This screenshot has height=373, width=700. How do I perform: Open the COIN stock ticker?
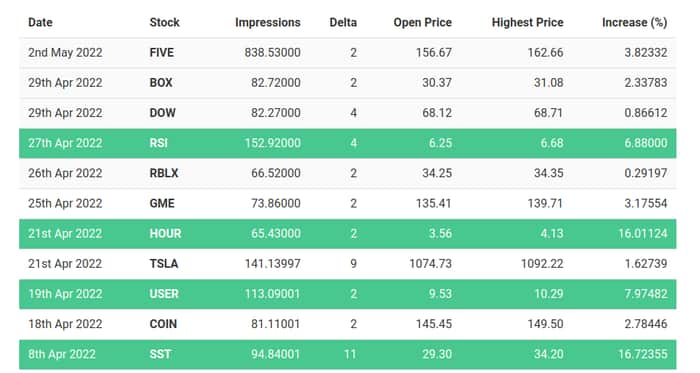point(163,324)
